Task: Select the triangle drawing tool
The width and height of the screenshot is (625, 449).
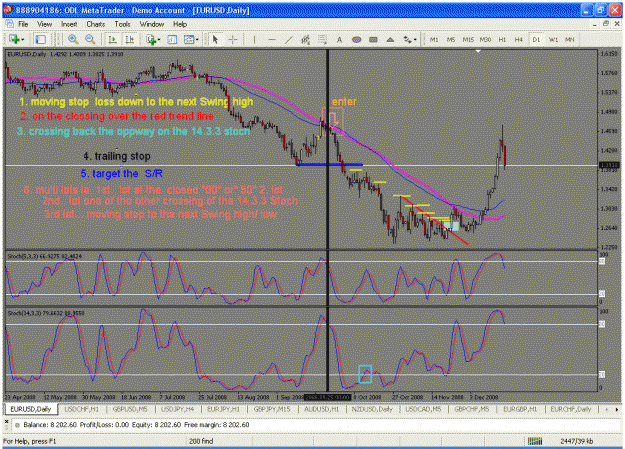Action: coord(390,39)
